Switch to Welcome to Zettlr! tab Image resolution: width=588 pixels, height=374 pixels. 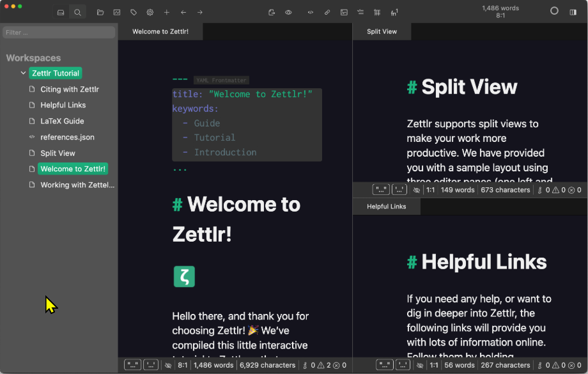160,31
